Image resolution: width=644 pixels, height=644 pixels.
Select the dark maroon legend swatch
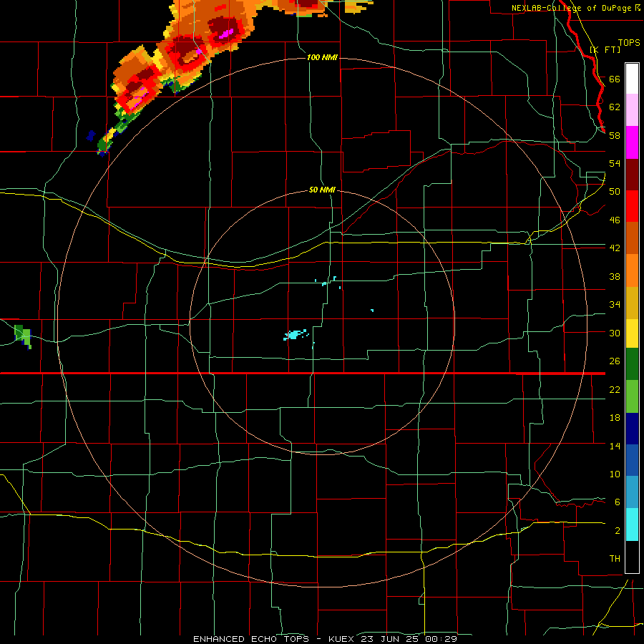coord(632,174)
